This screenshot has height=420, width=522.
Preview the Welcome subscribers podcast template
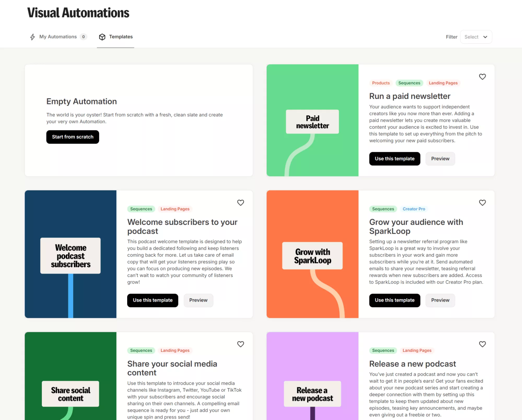pyautogui.click(x=198, y=300)
